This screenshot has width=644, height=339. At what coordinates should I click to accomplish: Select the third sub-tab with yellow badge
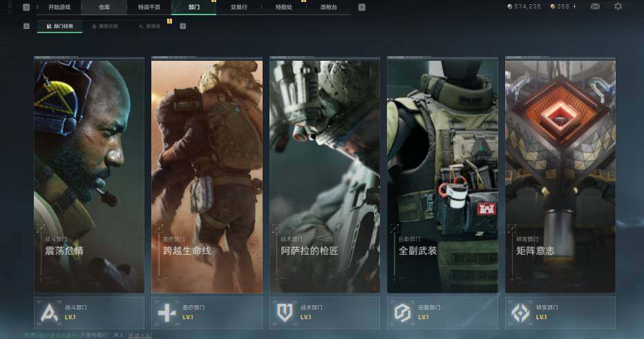(151, 26)
